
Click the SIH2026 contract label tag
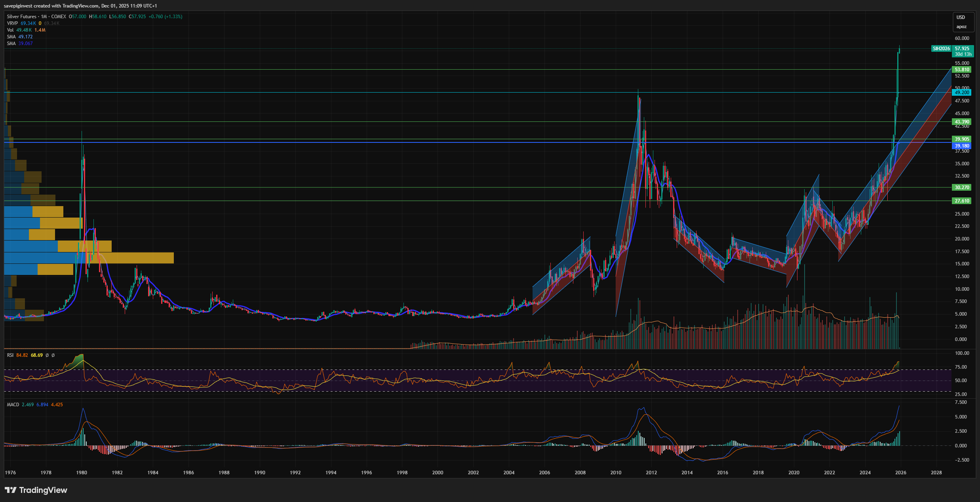pyautogui.click(x=941, y=49)
